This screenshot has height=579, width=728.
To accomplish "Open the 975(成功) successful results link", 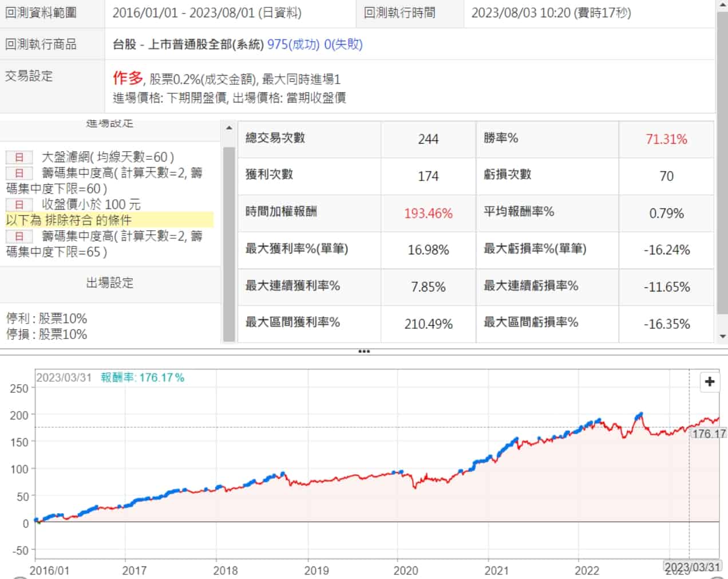I will (293, 45).
